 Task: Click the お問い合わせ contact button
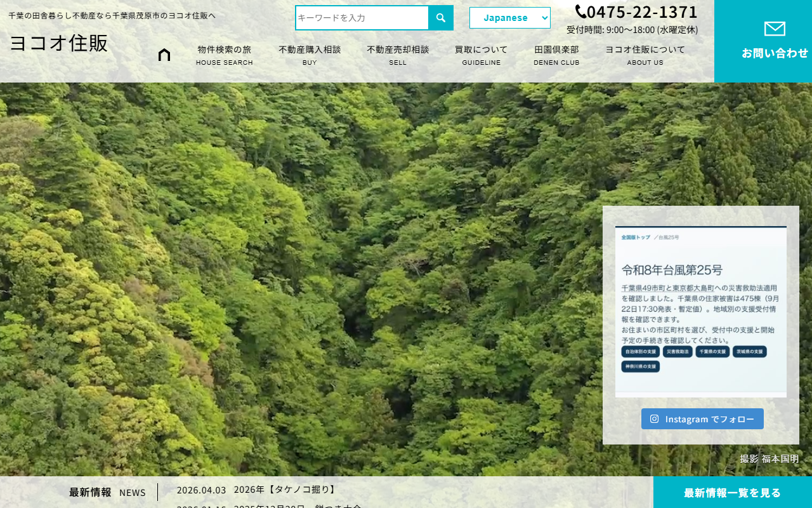[x=763, y=41]
